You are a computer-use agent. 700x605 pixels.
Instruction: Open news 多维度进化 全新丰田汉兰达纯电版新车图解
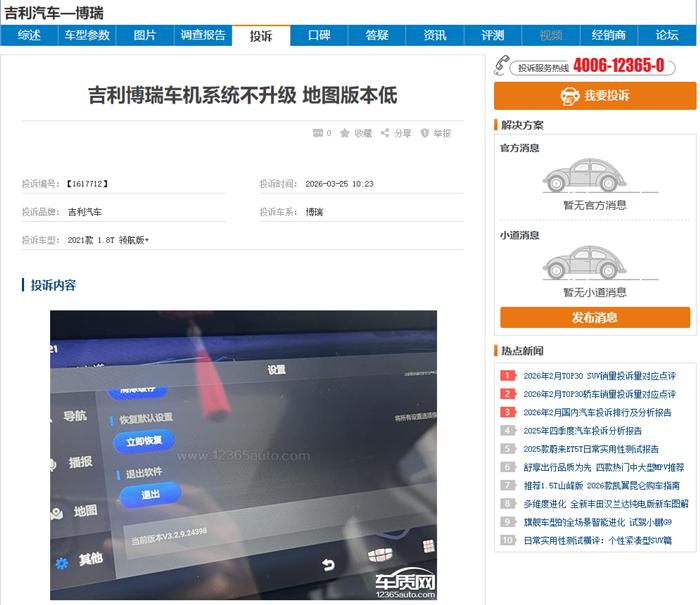[x=606, y=504]
